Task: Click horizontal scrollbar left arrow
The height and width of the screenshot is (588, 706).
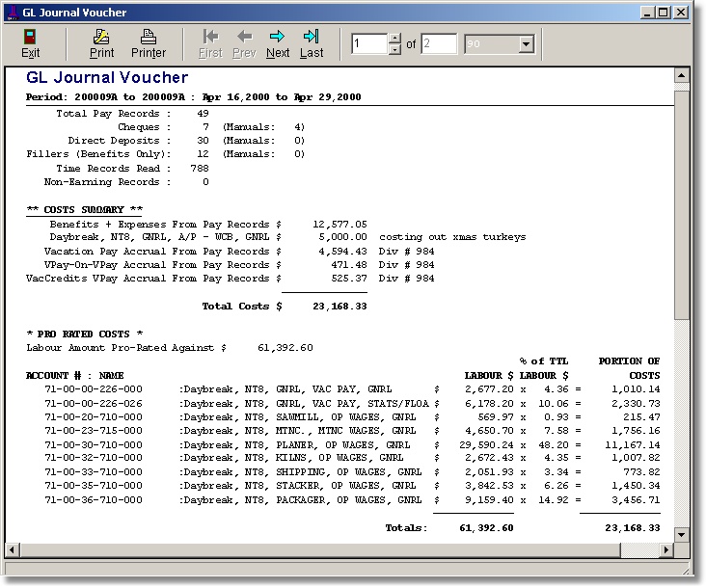Action: pos(13,549)
